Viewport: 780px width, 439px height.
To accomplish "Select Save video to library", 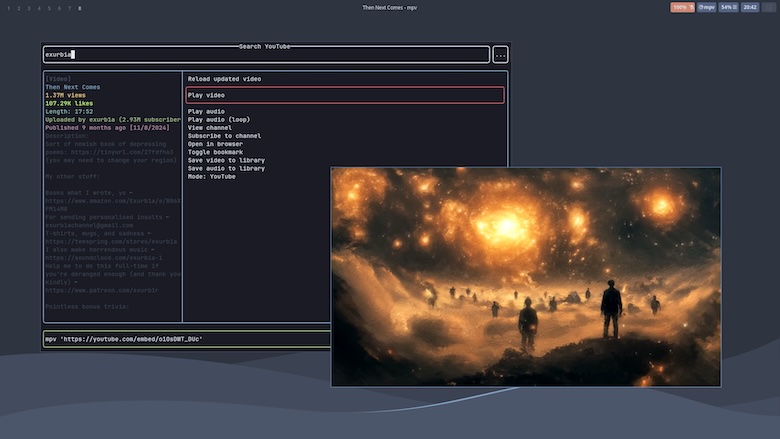I will (226, 160).
